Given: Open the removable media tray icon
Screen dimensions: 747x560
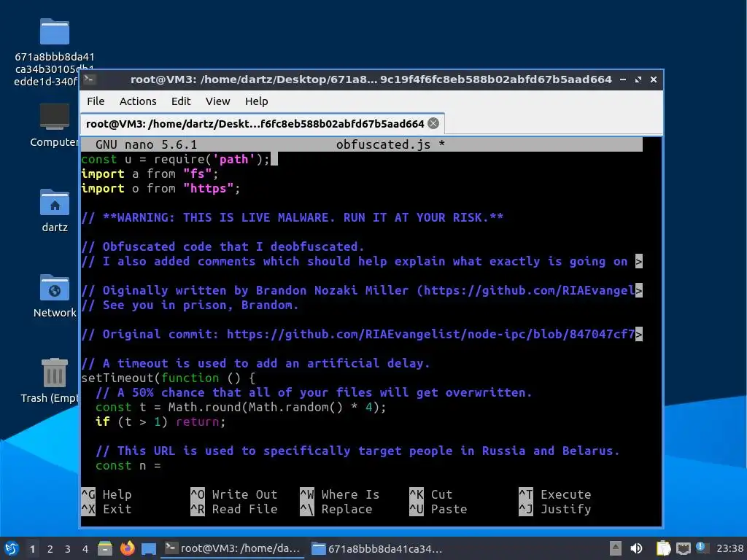Looking at the screenshot, I should point(615,548).
